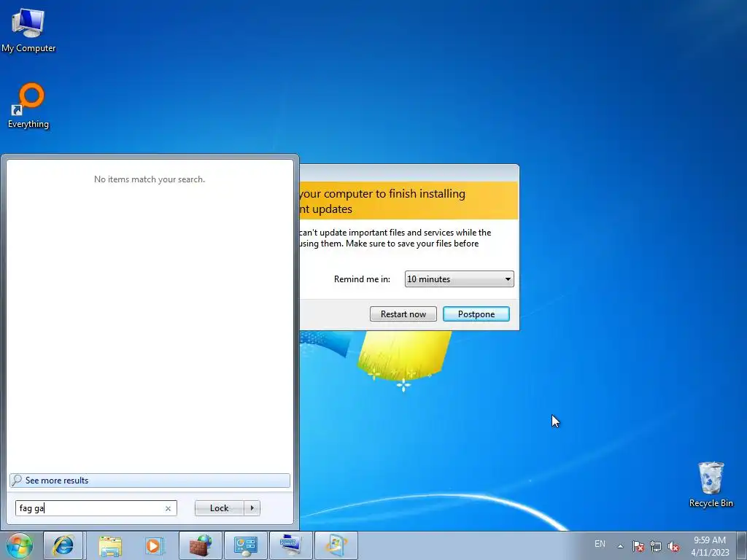Open the Action Center flag icon
This screenshot has width=747, height=560.
(x=638, y=546)
